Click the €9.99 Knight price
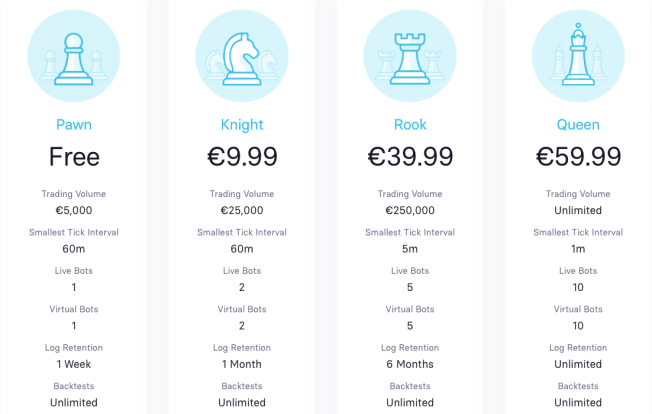 point(242,157)
